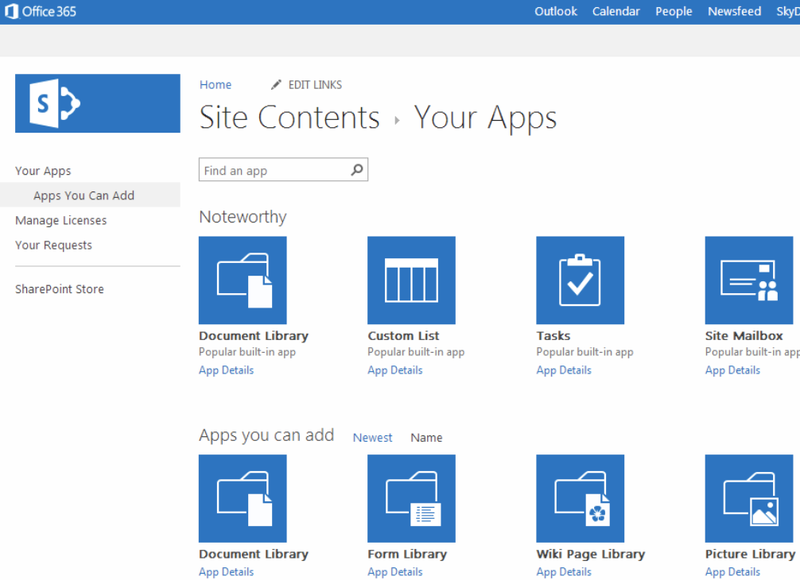Sort apps by Name

coord(427,438)
